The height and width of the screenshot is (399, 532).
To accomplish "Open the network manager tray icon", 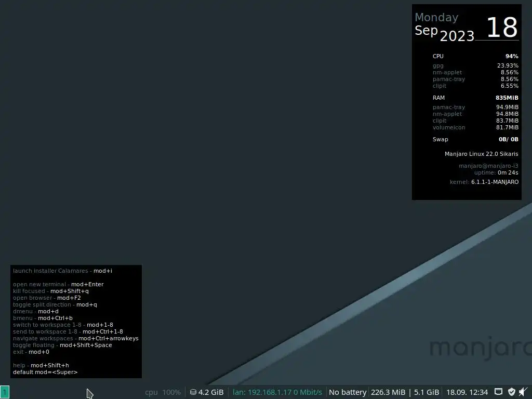I will pos(498,392).
